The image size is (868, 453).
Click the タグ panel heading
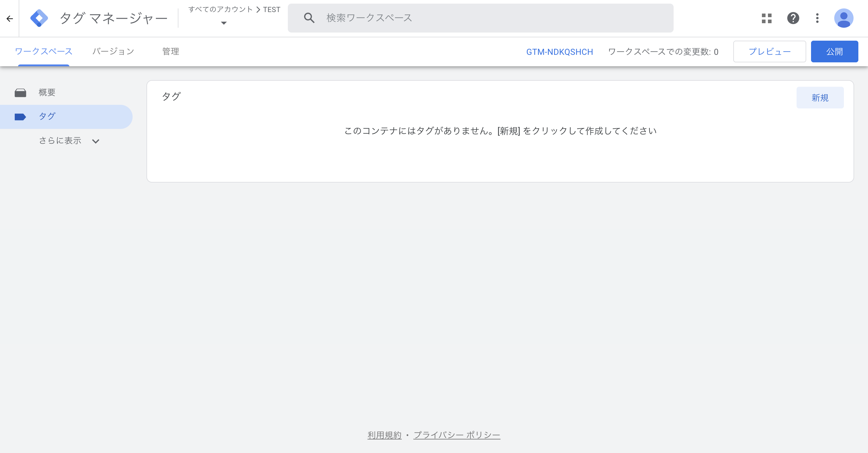click(171, 97)
